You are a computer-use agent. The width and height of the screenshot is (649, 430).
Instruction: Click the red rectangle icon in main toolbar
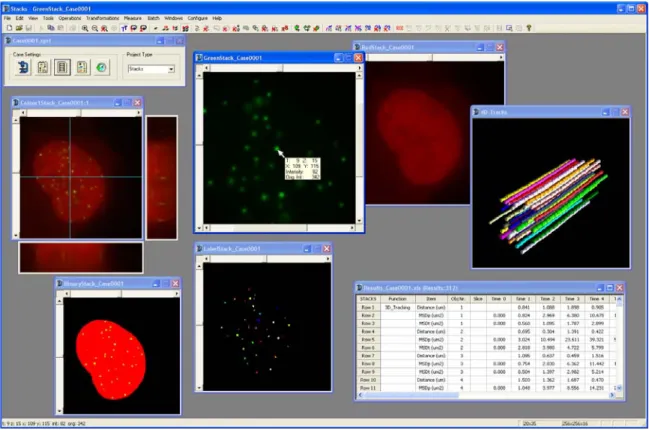click(x=399, y=28)
